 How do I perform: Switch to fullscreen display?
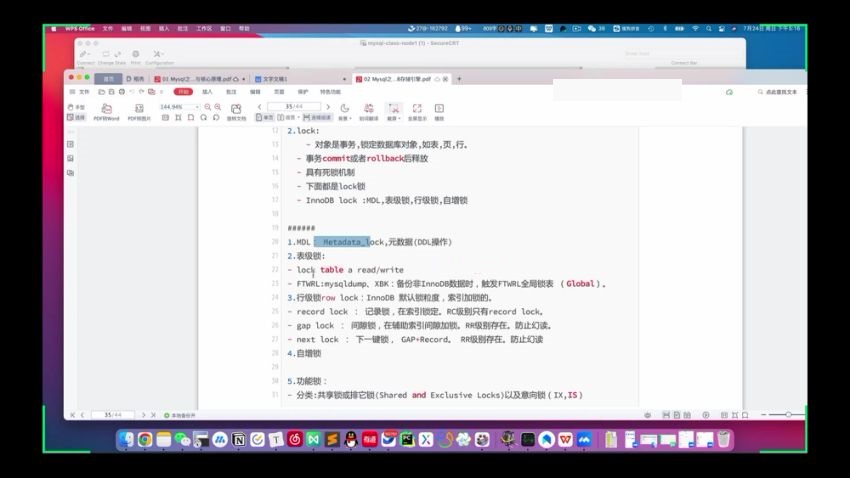(x=417, y=112)
